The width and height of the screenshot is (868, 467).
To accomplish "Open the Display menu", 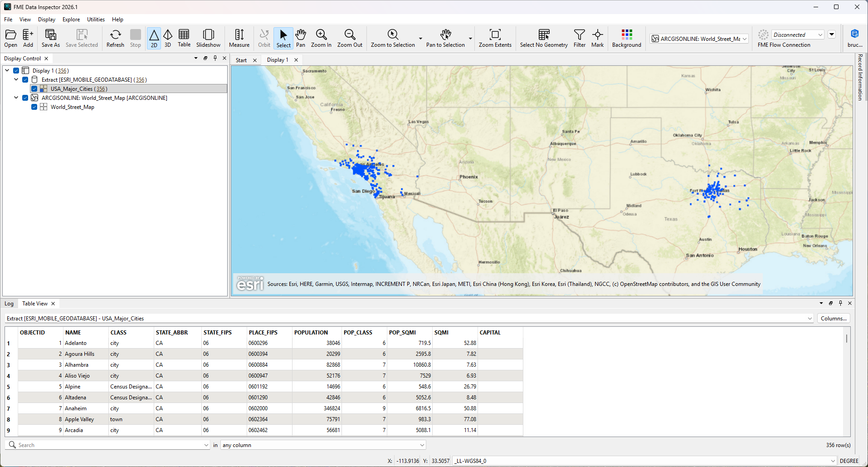I will coord(47,20).
